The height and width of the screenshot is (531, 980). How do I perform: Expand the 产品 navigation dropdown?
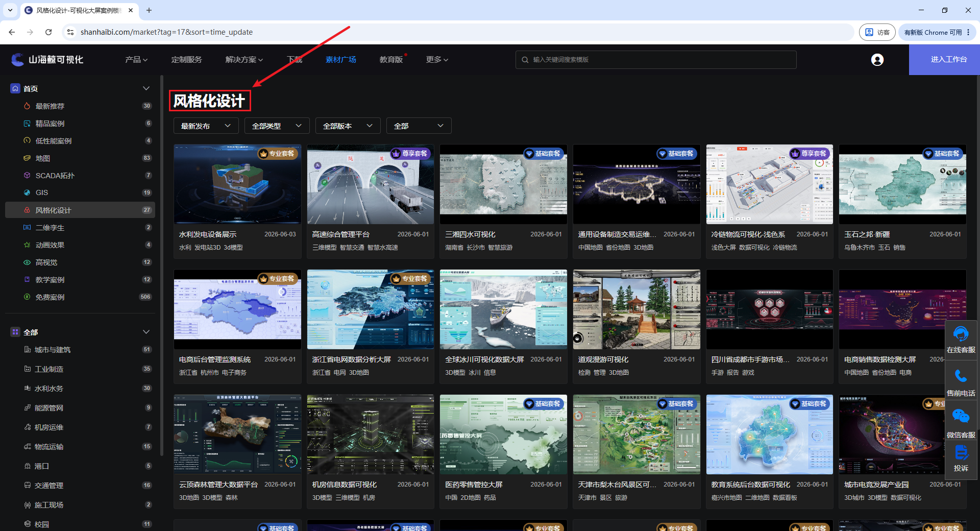click(x=136, y=60)
